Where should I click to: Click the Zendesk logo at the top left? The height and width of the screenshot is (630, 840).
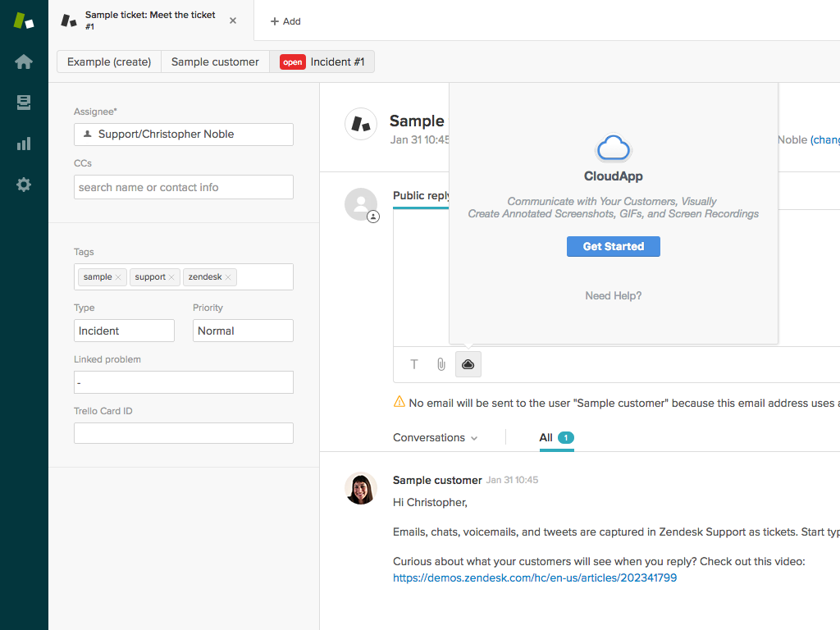tap(23, 20)
